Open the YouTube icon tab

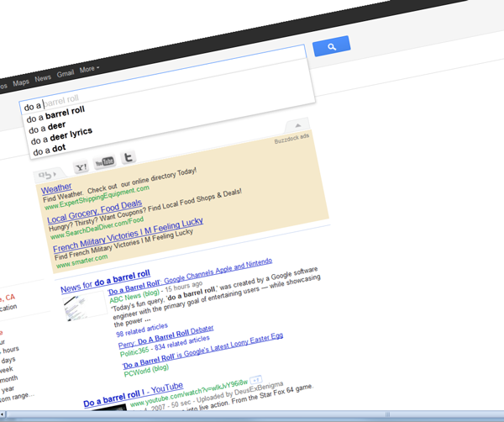pos(104,161)
